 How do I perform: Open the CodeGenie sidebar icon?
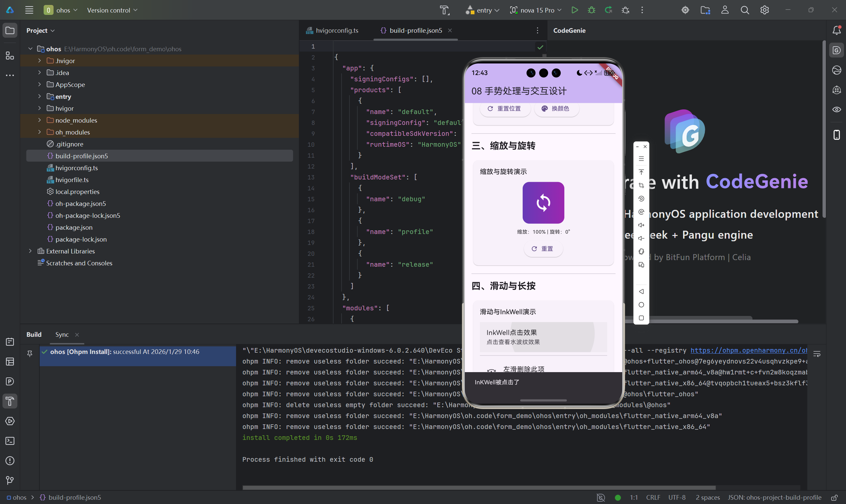pos(836,50)
